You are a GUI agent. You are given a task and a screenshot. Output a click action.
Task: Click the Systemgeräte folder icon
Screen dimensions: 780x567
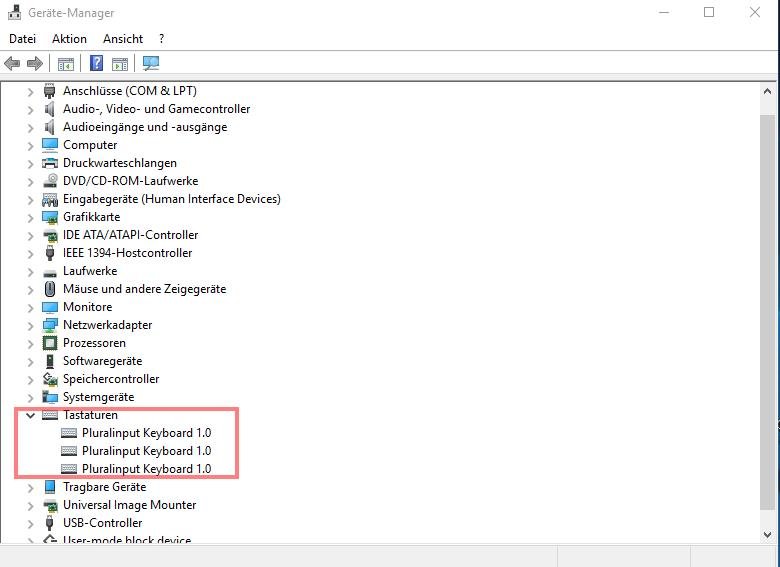point(50,396)
